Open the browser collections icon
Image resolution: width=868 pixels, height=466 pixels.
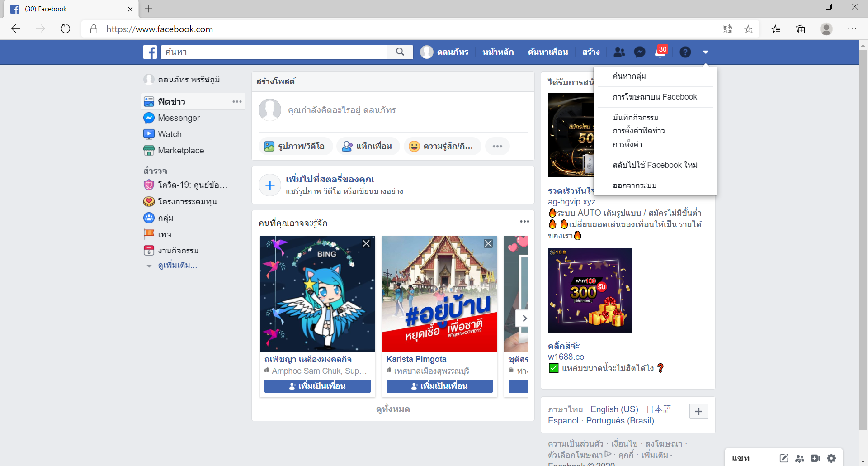pos(801,29)
